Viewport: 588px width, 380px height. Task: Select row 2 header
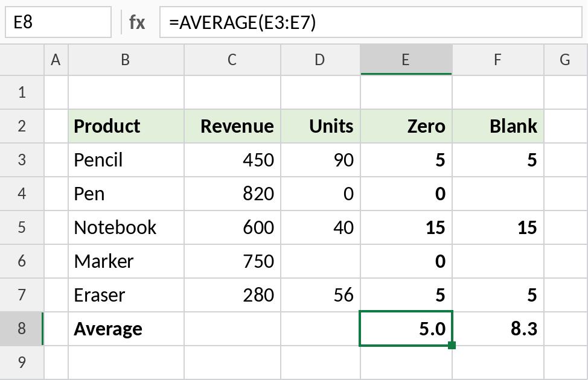(x=22, y=126)
